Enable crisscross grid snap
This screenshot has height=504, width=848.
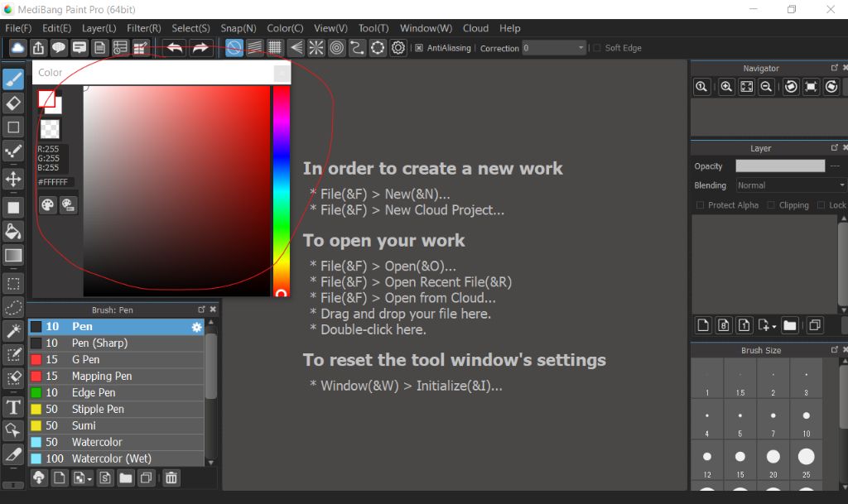pos(275,47)
